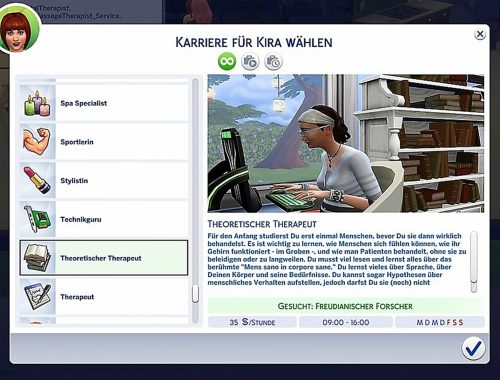
Task: Pick the Stylistin career entry
Action: click(104, 181)
